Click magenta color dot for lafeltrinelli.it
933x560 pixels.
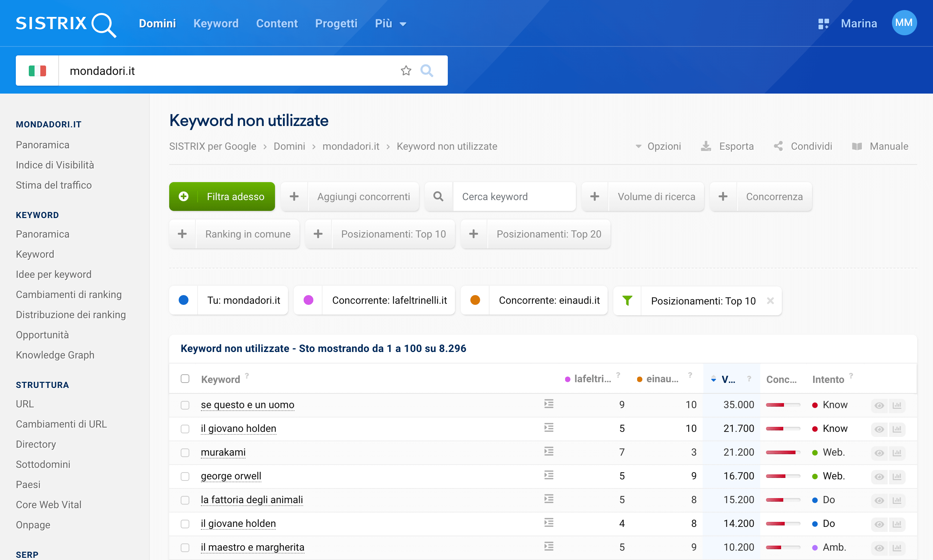[308, 301]
